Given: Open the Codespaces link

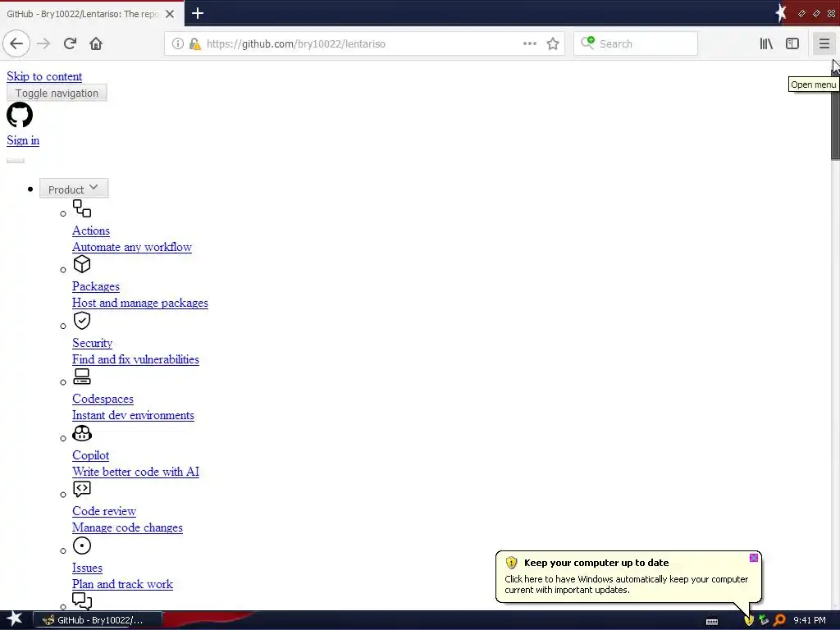Looking at the screenshot, I should tap(103, 399).
